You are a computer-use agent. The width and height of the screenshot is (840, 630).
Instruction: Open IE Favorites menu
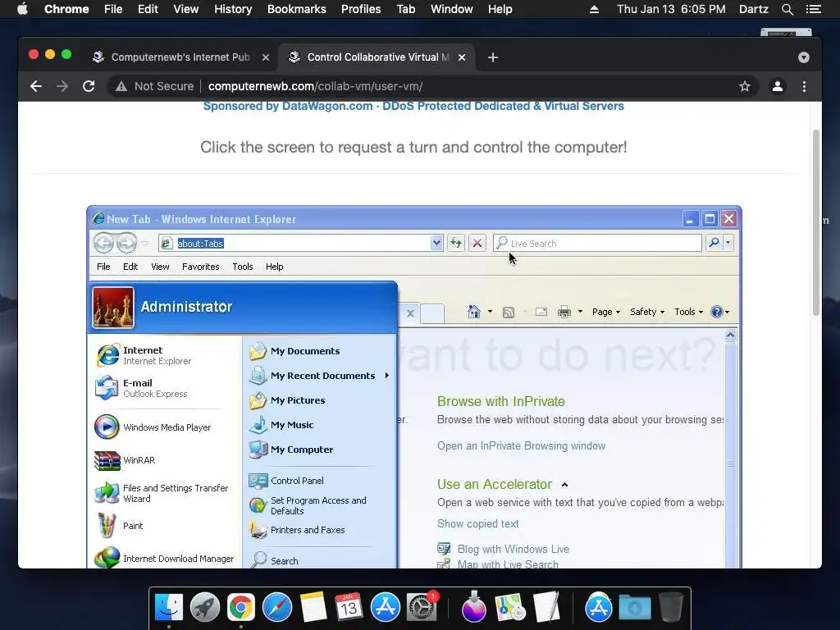pyautogui.click(x=200, y=267)
